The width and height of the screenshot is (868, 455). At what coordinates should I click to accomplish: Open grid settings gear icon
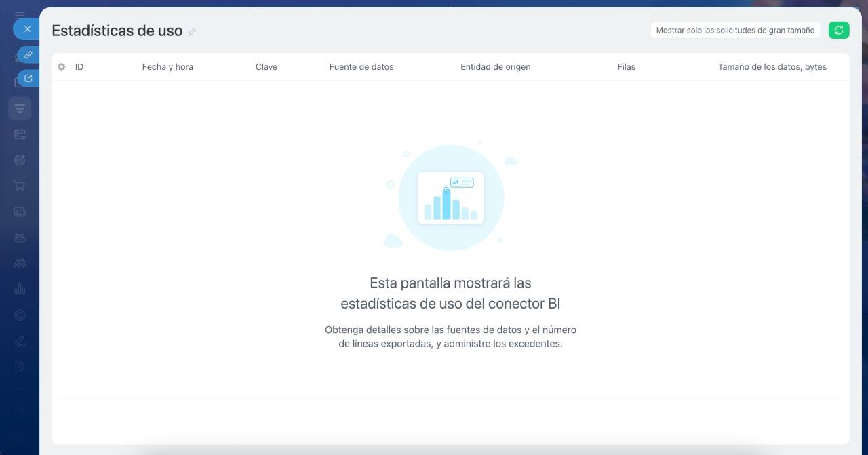62,67
